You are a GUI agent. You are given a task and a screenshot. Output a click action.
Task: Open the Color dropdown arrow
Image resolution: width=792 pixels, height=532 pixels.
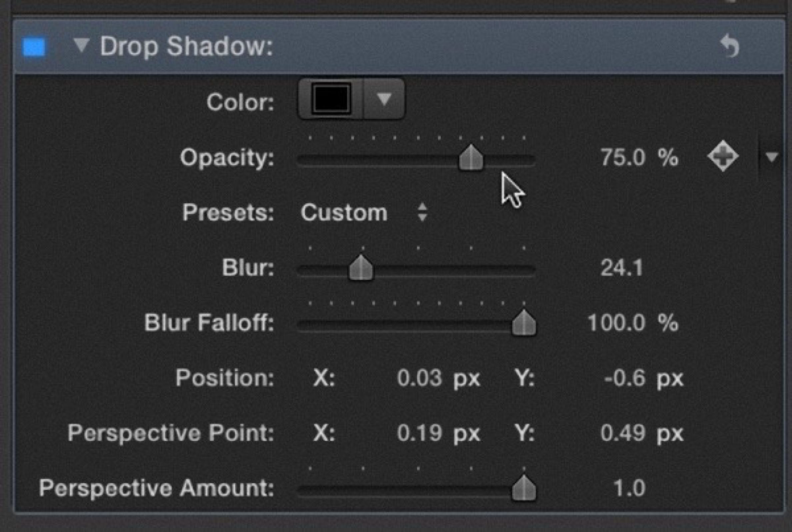click(384, 99)
